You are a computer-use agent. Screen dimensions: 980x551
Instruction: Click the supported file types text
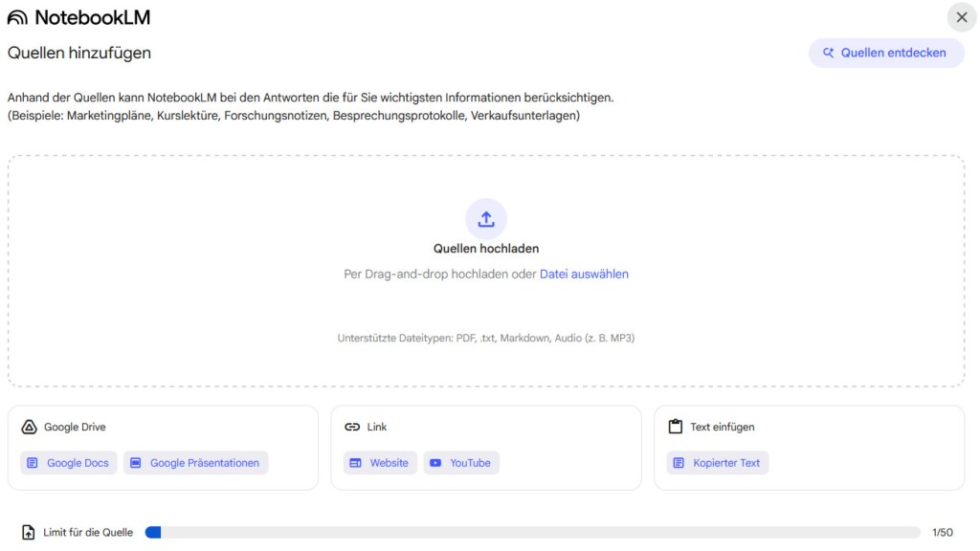click(x=486, y=338)
